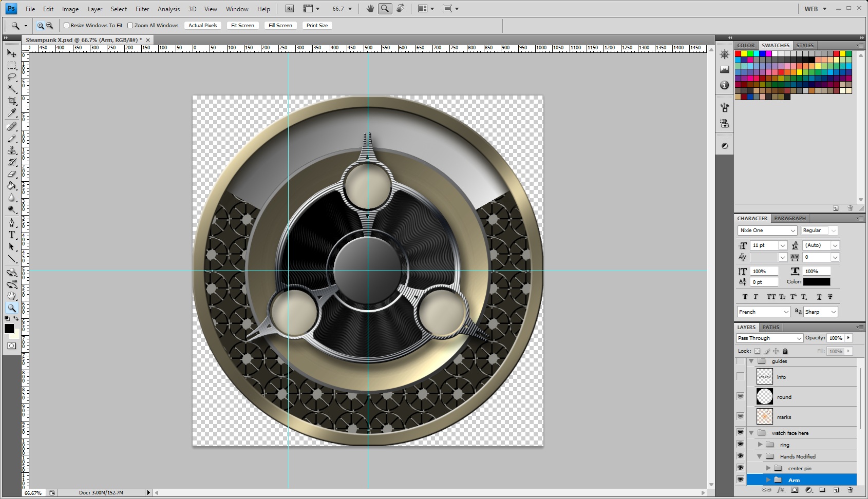Check the Zoom All Windows option

pyautogui.click(x=130, y=25)
